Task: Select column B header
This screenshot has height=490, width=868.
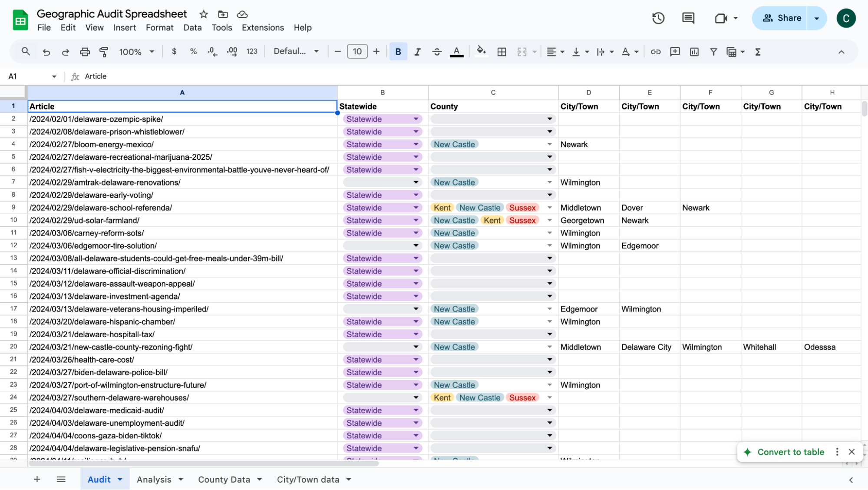Action: [x=383, y=93]
